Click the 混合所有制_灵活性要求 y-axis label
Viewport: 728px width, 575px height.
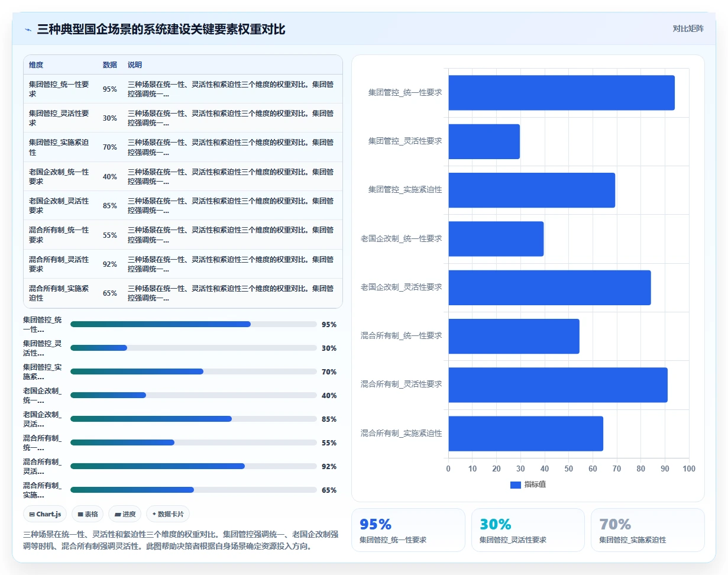coord(402,385)
